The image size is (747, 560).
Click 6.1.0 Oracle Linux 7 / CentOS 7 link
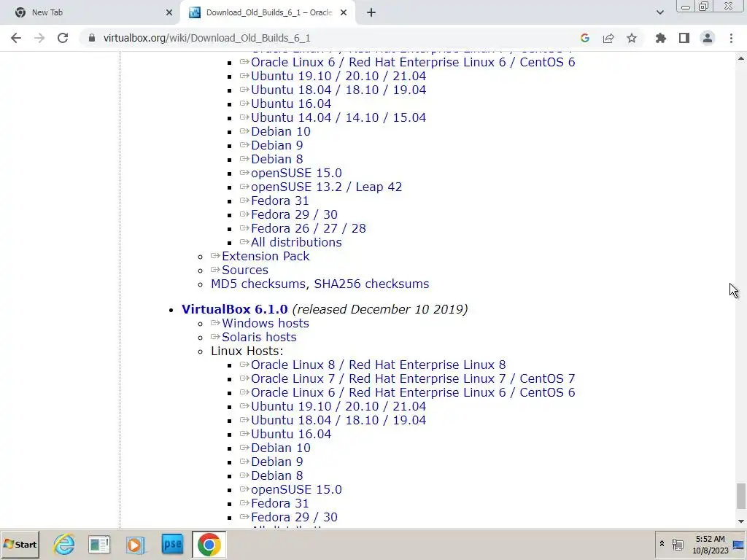pos(413,378)
